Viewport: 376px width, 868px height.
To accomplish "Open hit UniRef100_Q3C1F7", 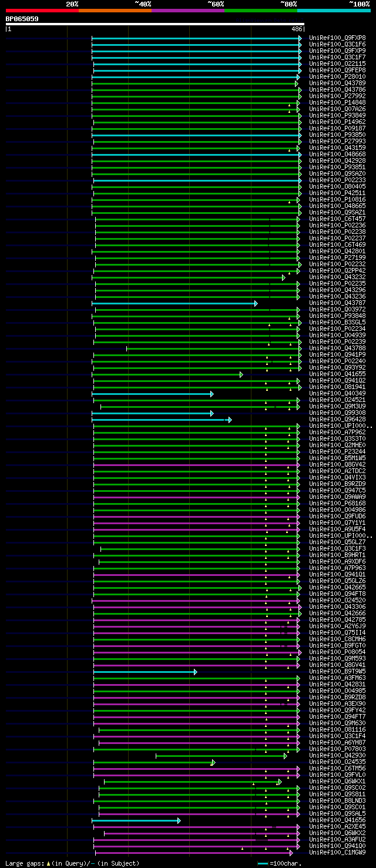I will pos(337,57).
